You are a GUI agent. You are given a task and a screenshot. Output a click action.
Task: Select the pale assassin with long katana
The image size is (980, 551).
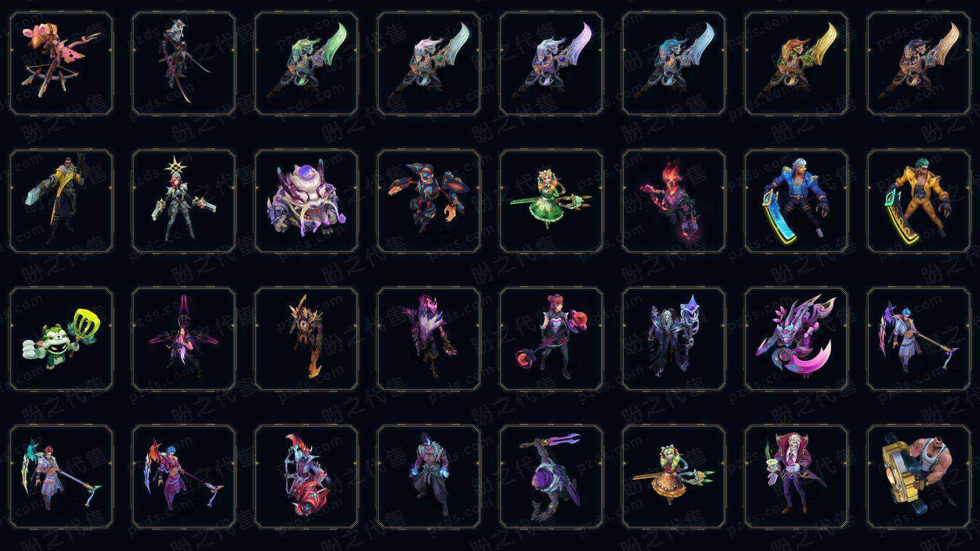184,64
